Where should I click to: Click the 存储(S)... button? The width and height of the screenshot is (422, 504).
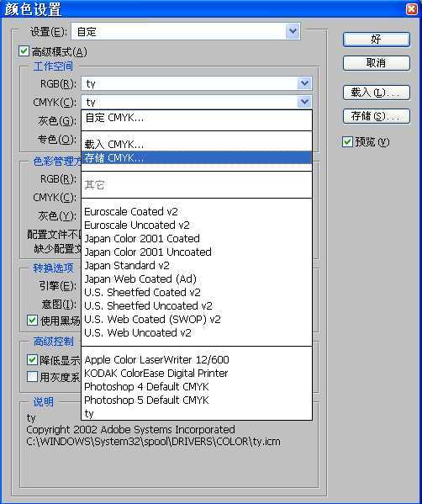click(x=376, y=116)
